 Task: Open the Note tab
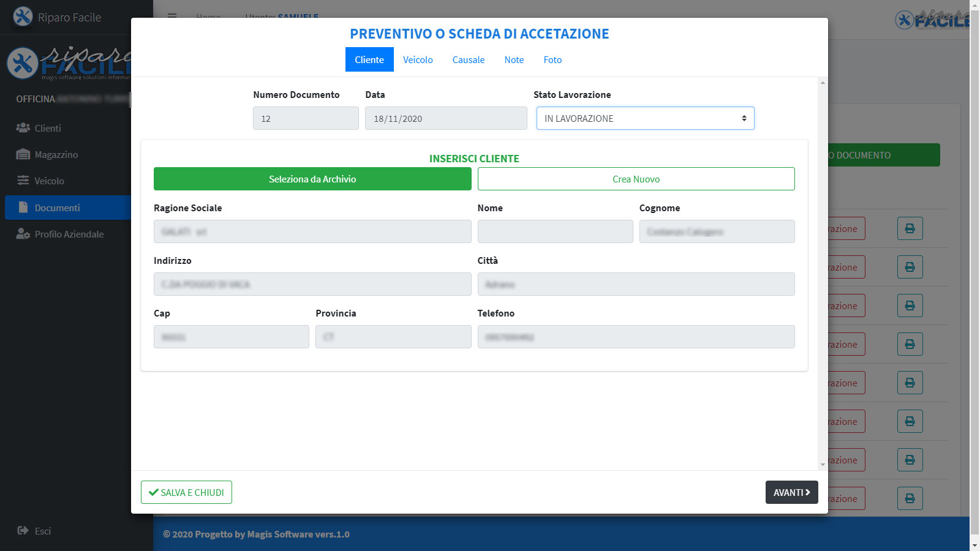tap(514, 59)
